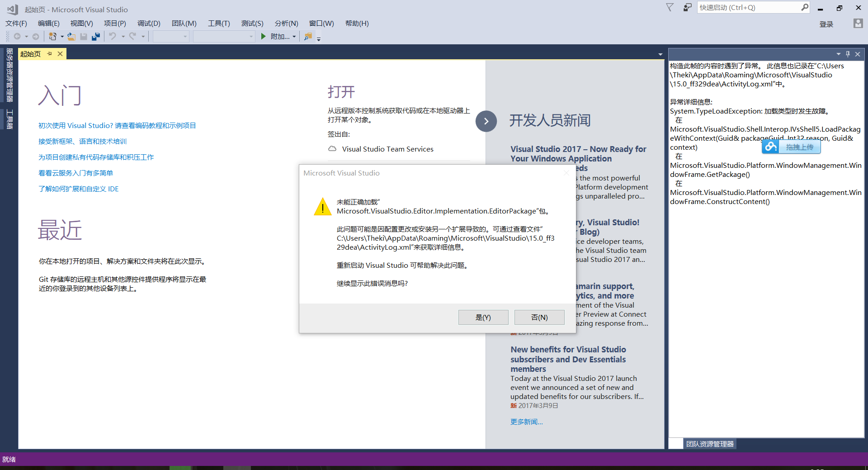Open the 帮助(H) menu
Image resolution: width=868 pixels, height=470 pixels.
tap(357, 24)
